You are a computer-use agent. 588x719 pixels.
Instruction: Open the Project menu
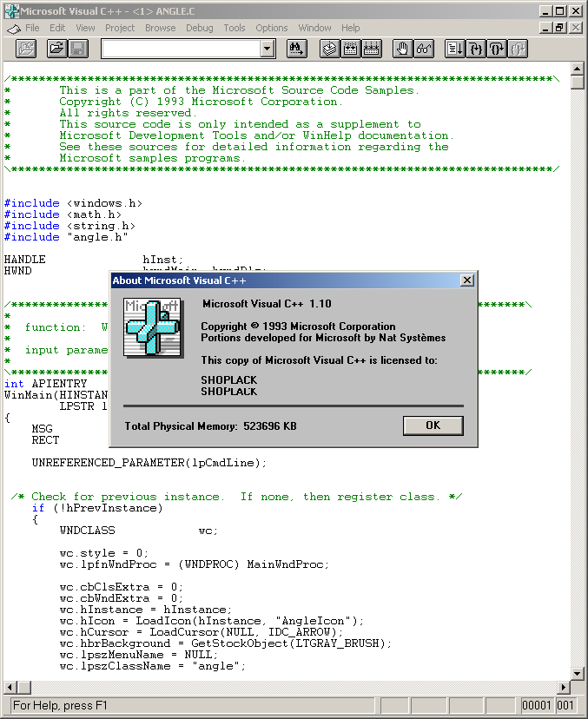[x=120, y=28]
